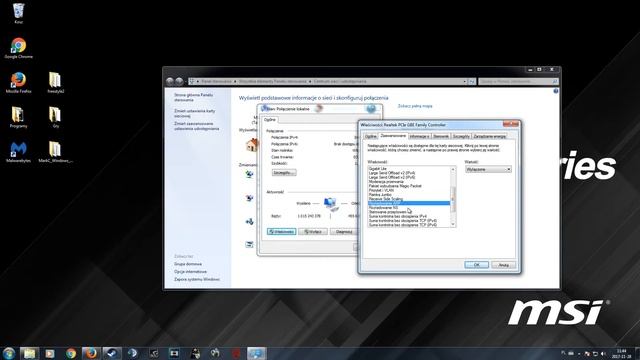Launch the Mozilla Firefox desktop shortcut

point(18,82)
